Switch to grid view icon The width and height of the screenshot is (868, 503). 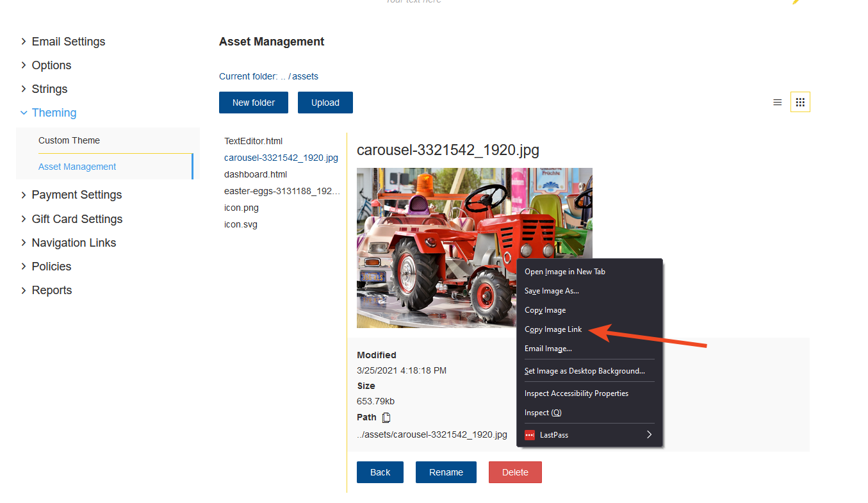pos(800,102)
